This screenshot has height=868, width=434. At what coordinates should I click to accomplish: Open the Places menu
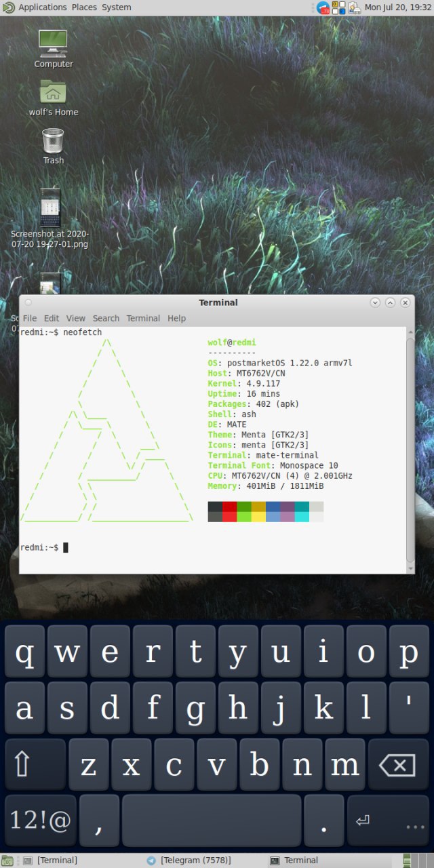84,7
